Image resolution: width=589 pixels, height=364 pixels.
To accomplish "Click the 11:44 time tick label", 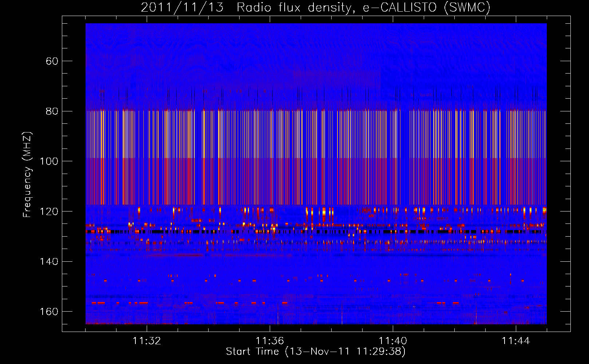I will (x=516, y=341).
